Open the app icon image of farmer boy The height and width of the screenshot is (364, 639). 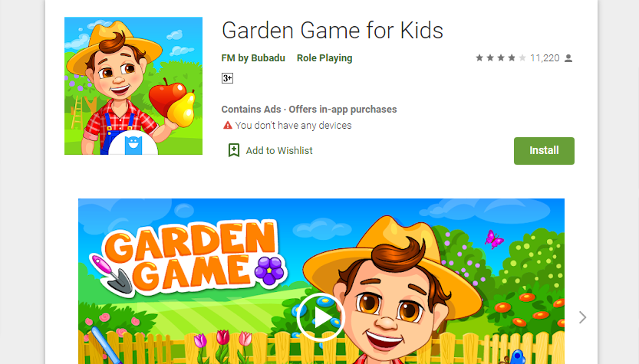coord(133,86)
